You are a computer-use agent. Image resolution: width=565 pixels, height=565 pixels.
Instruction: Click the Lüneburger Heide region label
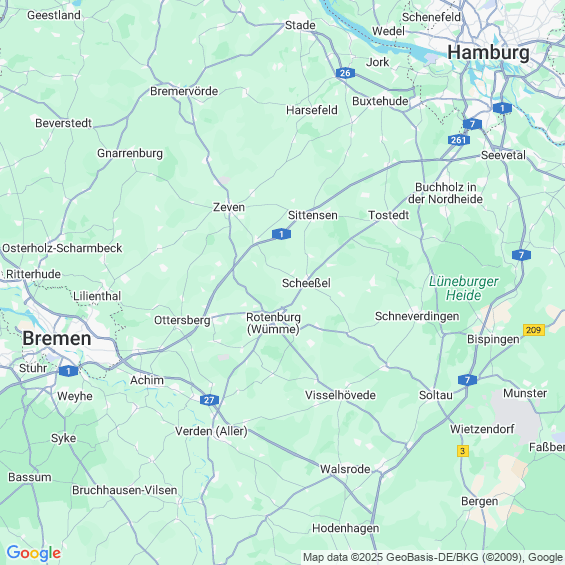(463, 288)
